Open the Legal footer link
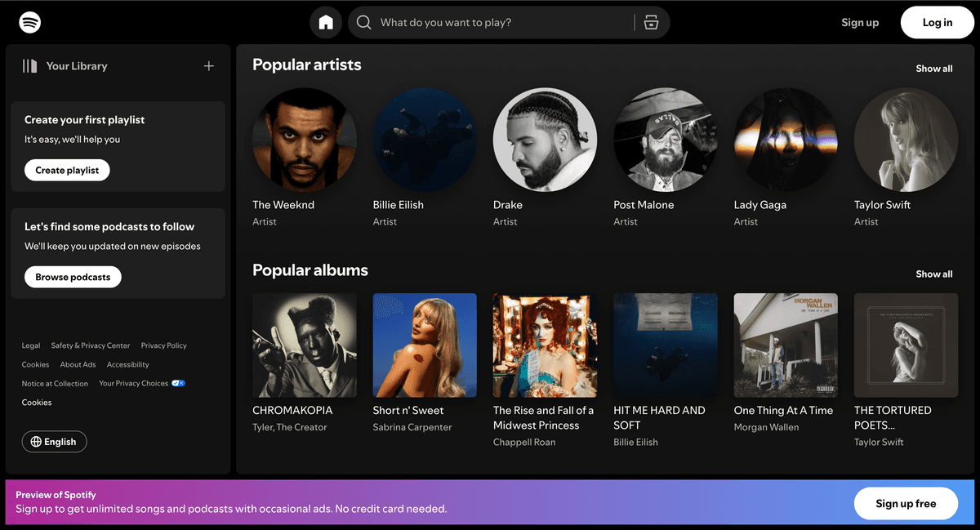The width and height of the screenshot is (980, 530). [31, 345]
